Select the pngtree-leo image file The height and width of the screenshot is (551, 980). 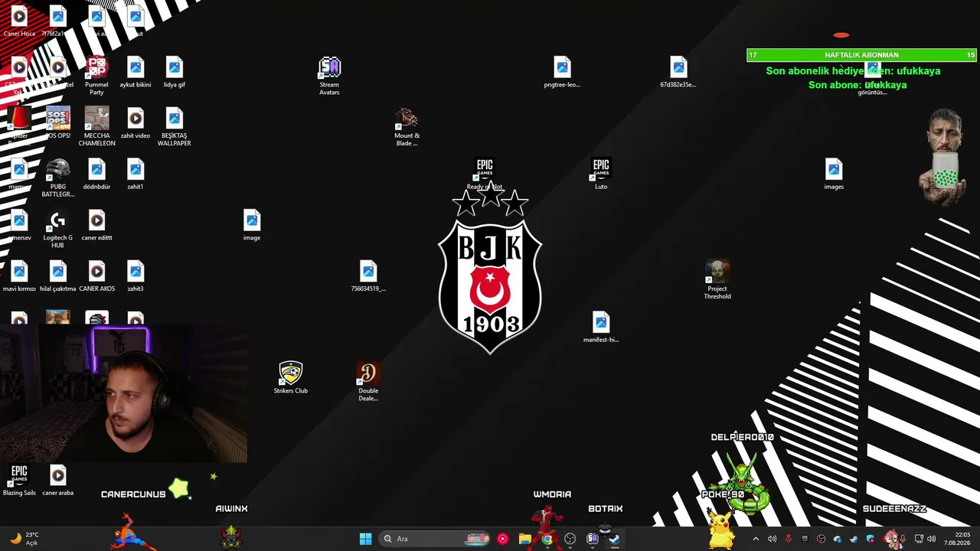pos(562,72)
